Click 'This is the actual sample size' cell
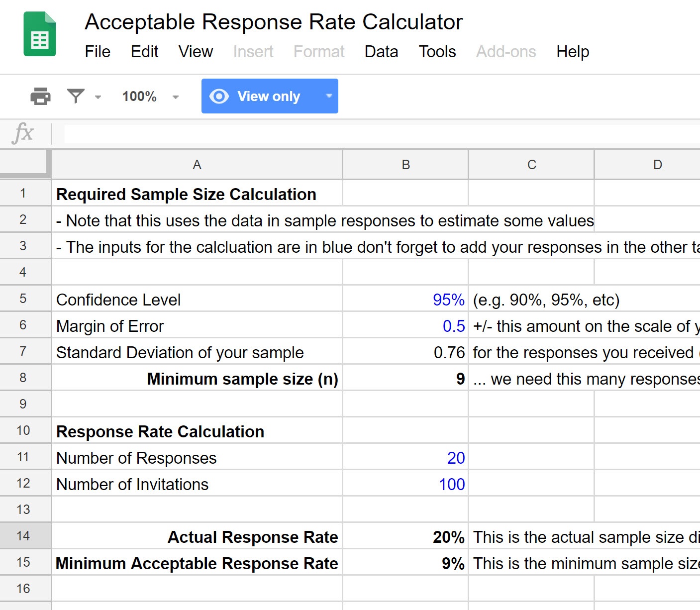700x610 pixels. click(x=585, y=536)
